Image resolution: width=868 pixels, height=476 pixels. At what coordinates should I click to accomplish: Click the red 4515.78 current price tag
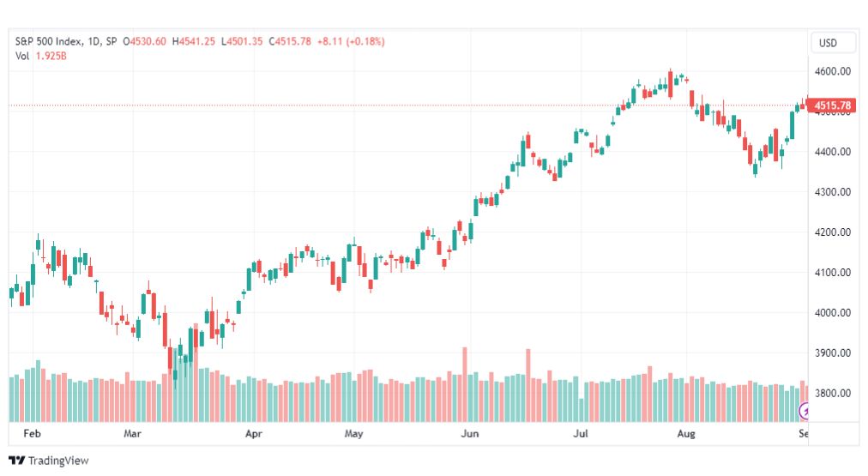832,105
